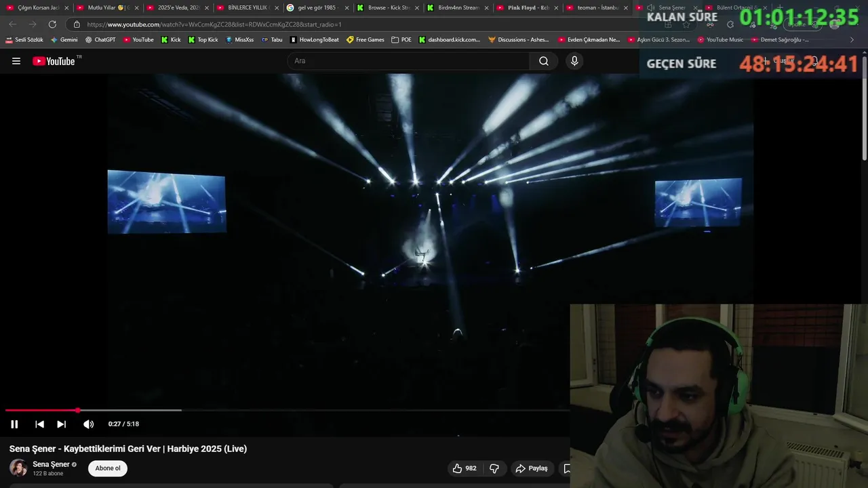Switch to Mutlu Yıllar tab
Screen dimensions: 868x488
(x=107, y=7)
